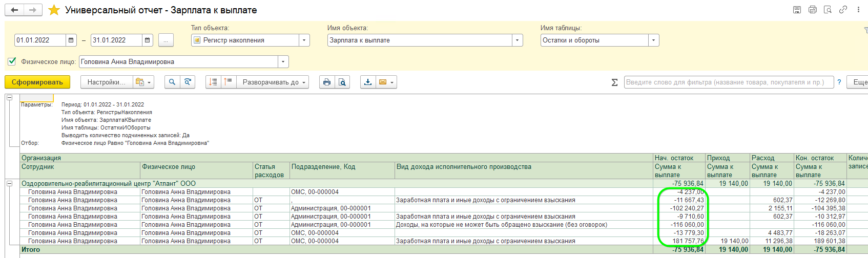
Task: Click the Статья расходов column header
Action: point(272,171)
